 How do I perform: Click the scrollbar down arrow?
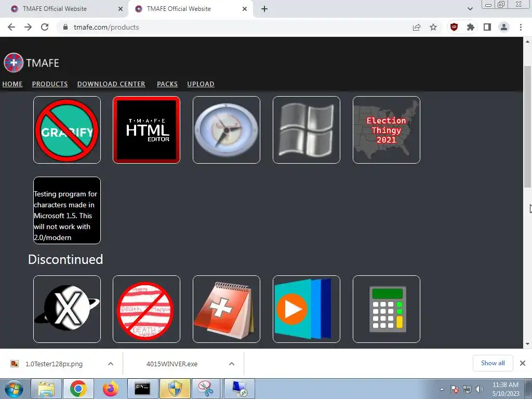point(528,344)
